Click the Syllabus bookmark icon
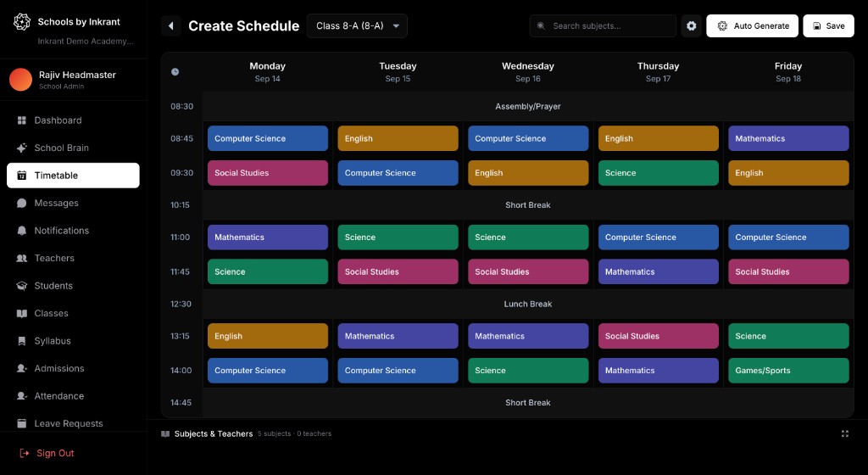 coord(21,341)
